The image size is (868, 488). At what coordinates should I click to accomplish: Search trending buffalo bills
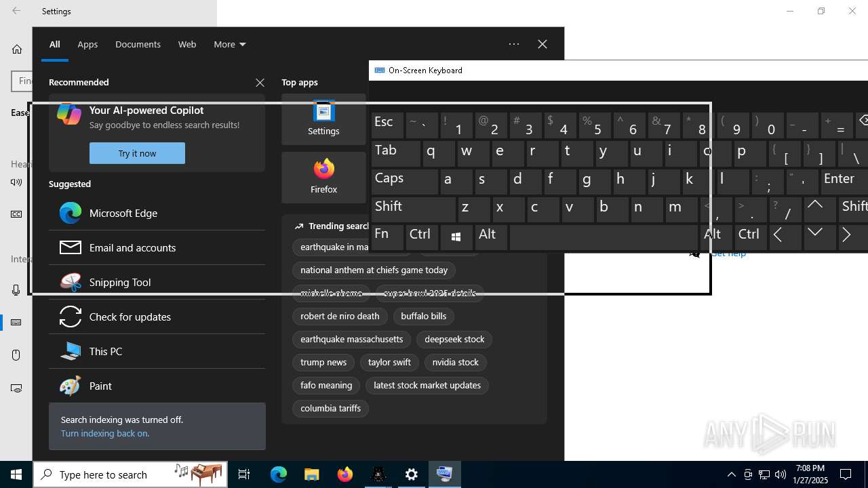click(x=423, y=316)
